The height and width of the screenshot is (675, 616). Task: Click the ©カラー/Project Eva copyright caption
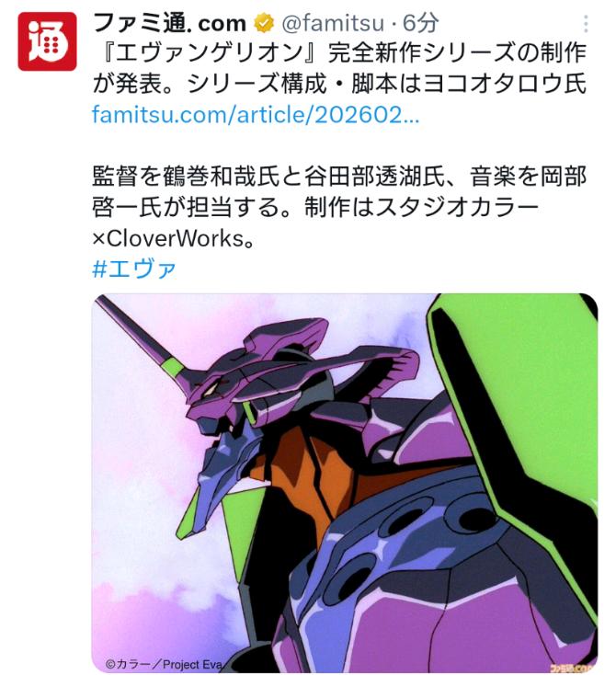coord(165,664)
